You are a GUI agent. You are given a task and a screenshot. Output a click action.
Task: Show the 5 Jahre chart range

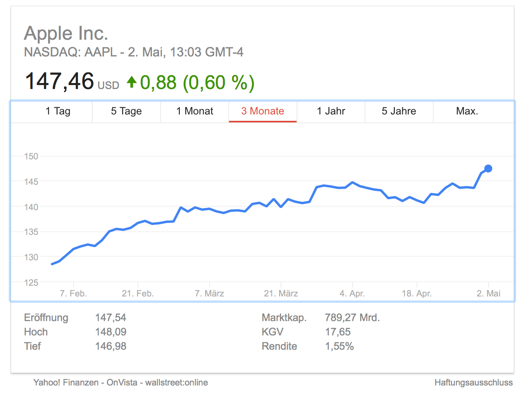(x=399, y=111)
